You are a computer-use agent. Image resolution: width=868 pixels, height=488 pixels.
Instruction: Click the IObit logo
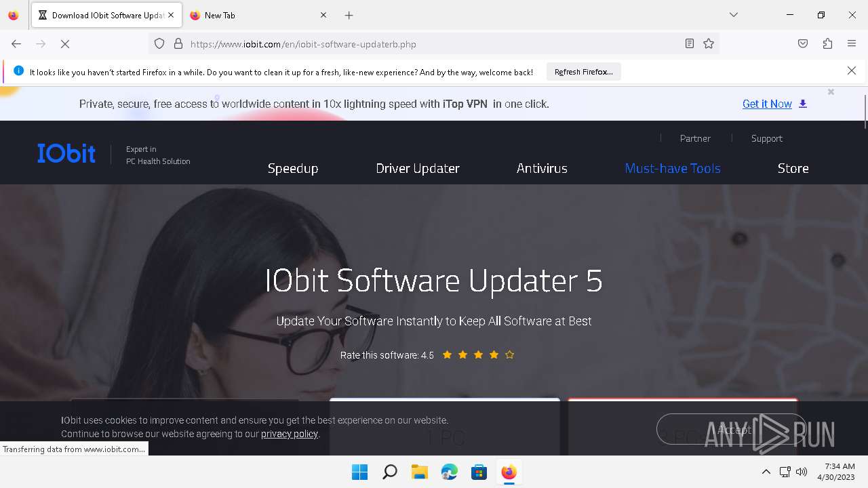[66, 153]
